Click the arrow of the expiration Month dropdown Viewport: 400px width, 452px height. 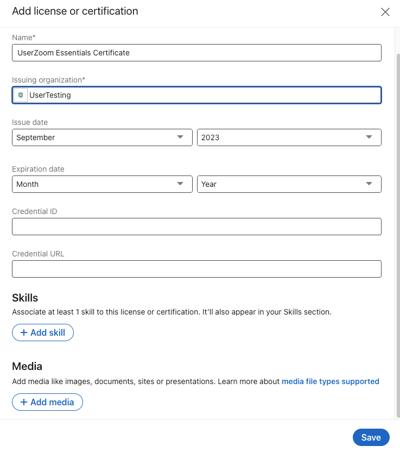tap(180, 184)
